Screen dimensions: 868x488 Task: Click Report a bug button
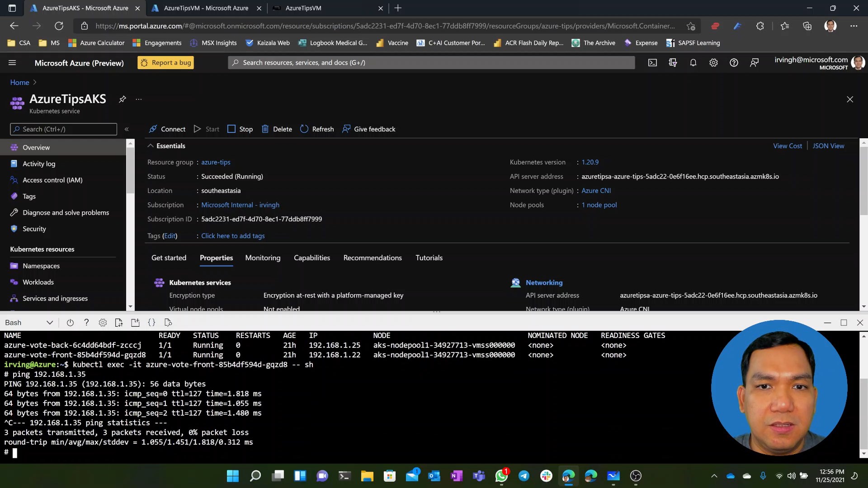(x=165, y=63)
